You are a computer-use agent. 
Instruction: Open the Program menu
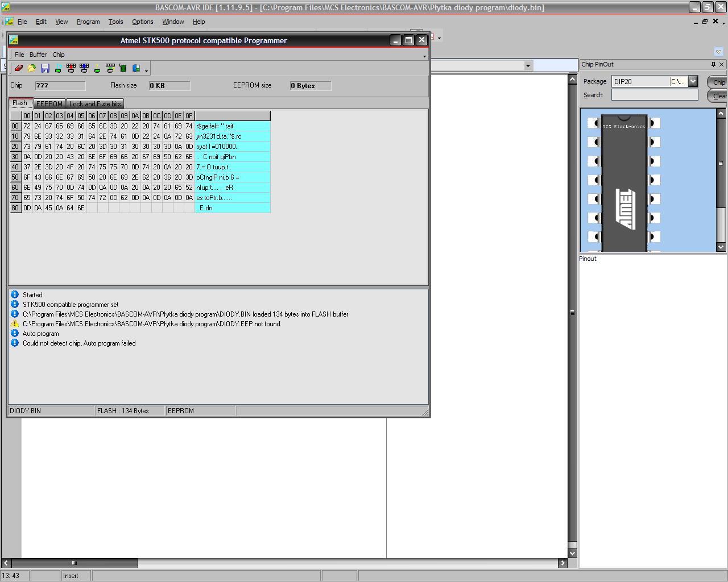(88, 22)
